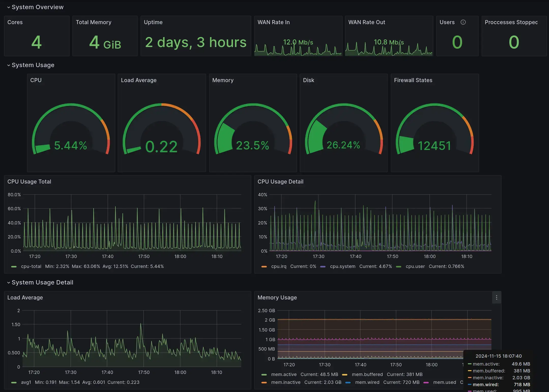
Task: Toggle the cpu-total series via its legend label
Action: [31, 266]
